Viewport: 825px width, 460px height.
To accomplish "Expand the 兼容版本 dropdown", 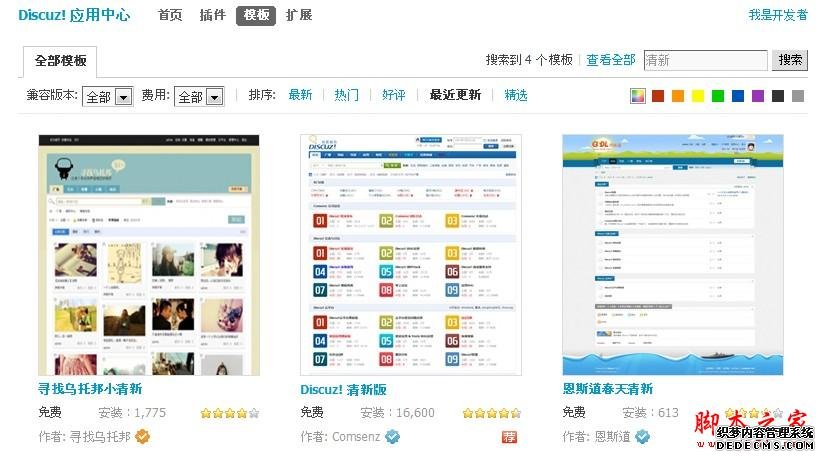I will [108, 96].
